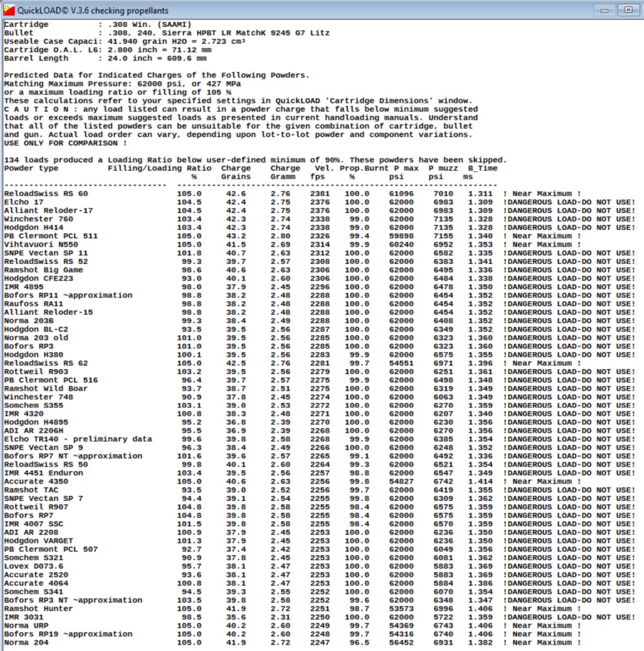
Task: Click the 'P max' column header
Action: click(x=406, y=168)
